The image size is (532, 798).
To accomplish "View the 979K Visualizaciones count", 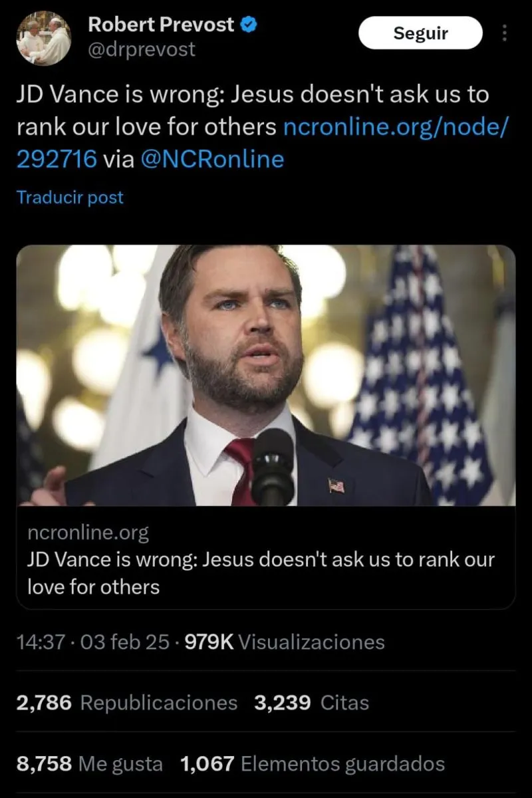I will (284, 642).
